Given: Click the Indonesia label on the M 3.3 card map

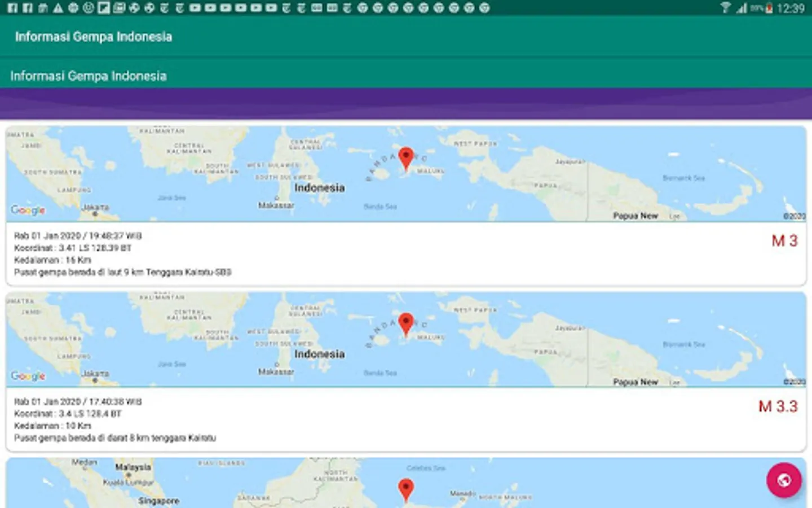Looking at the screenshot, I should pyautogui.click(x=319, y=354).
